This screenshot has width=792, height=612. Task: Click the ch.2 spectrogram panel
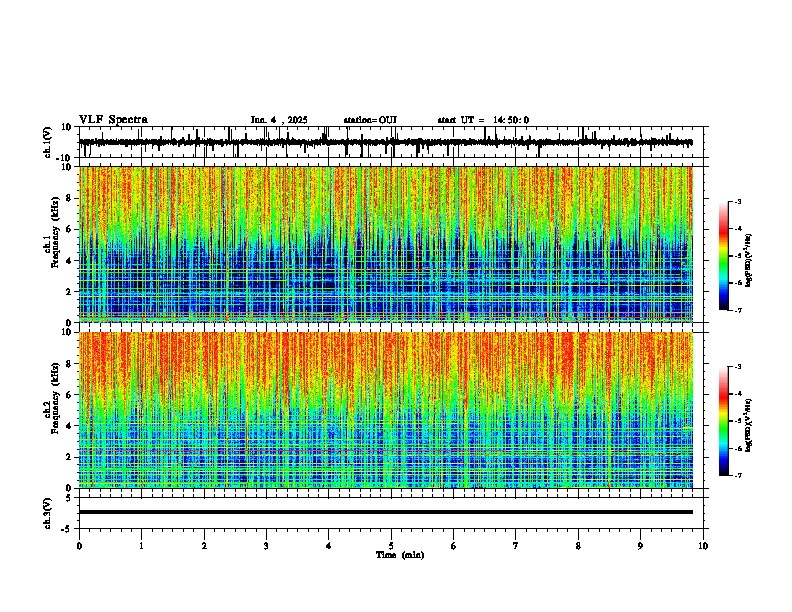386,410
